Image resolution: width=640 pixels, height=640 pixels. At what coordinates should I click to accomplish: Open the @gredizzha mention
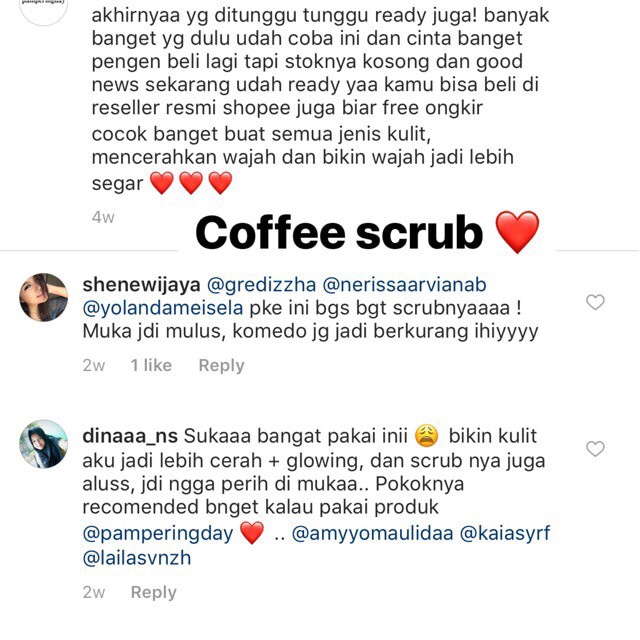(x=261, y=285)
